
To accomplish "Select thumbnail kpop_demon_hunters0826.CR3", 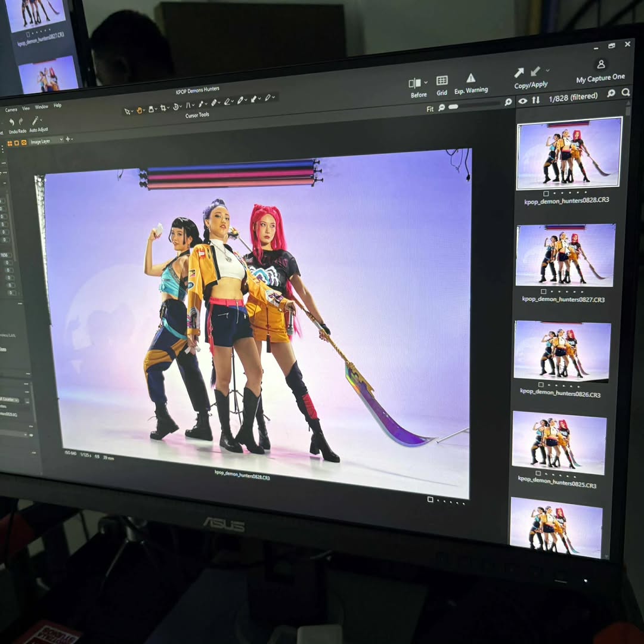I will (562, 351).
